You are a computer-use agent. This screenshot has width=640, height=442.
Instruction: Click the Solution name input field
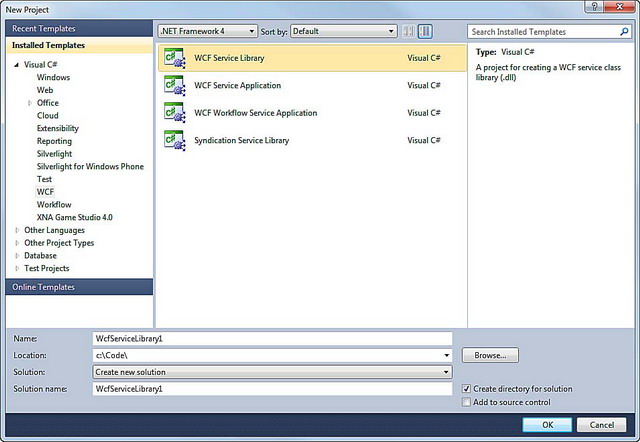272,389
